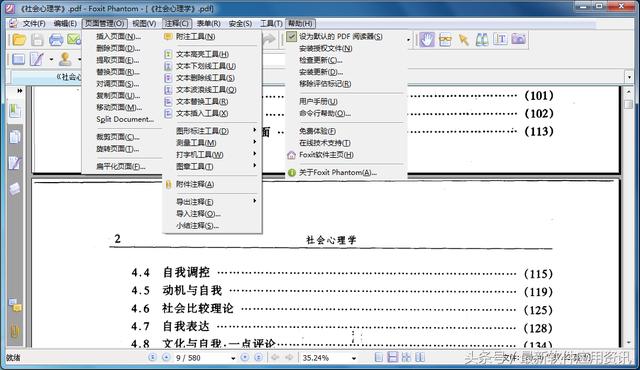
Task: Click the blue rectangle icon in second toolbar
Action: tap(18, 59)
